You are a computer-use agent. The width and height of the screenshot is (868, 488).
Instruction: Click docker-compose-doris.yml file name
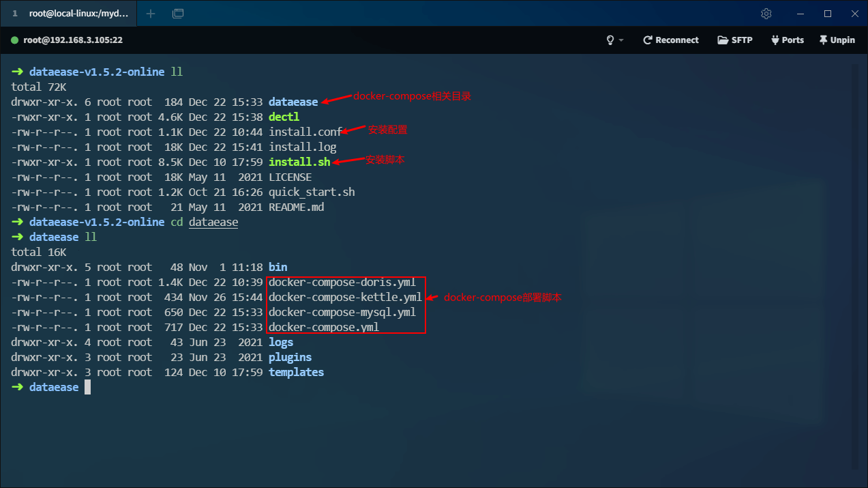click(x=342, y=282)
